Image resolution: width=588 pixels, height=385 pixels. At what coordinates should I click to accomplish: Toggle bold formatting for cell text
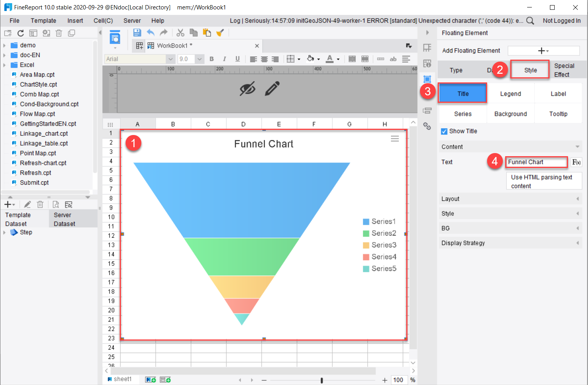point(212,59)
